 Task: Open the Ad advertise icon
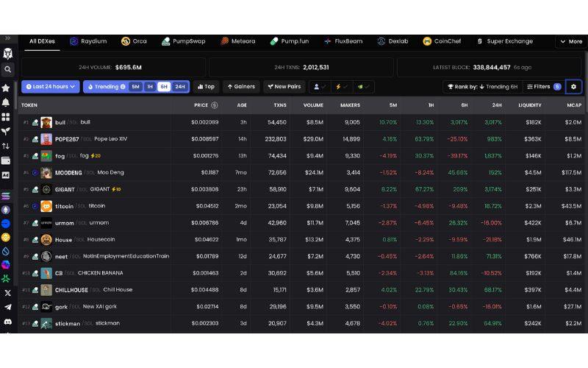6,175
